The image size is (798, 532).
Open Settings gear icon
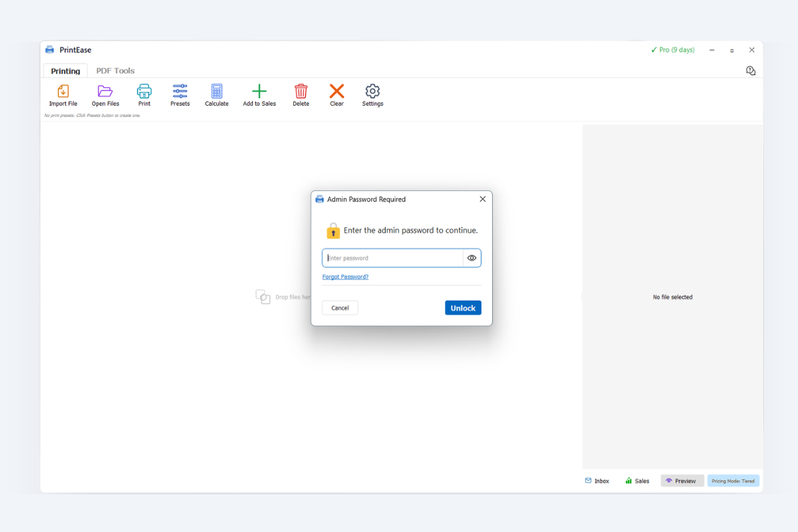372,92
